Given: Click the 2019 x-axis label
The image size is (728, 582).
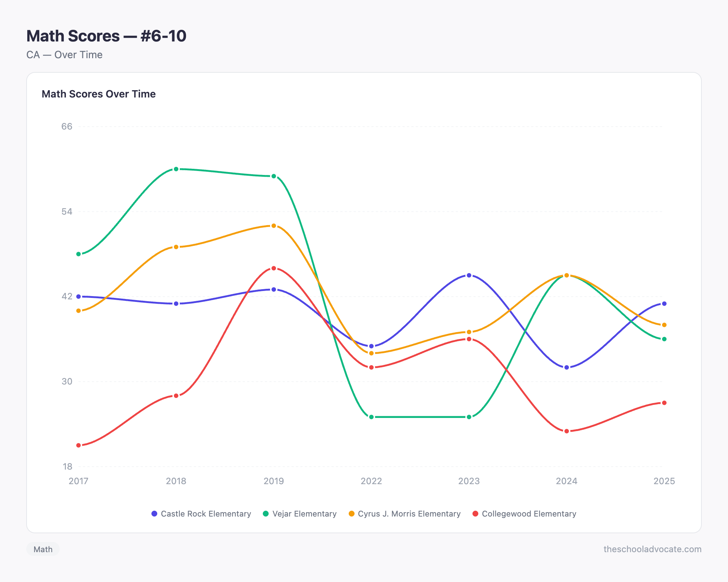Looking at the screenshot, I should (274, 481).
